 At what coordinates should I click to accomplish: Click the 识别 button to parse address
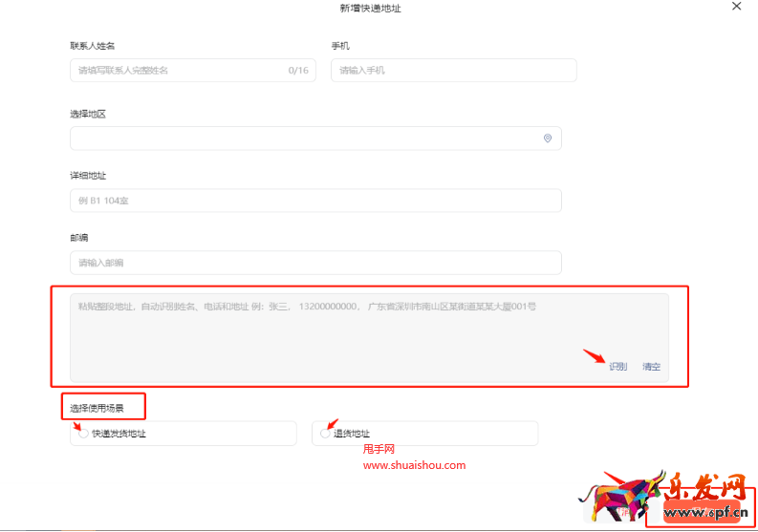click(x=617, y=367)
